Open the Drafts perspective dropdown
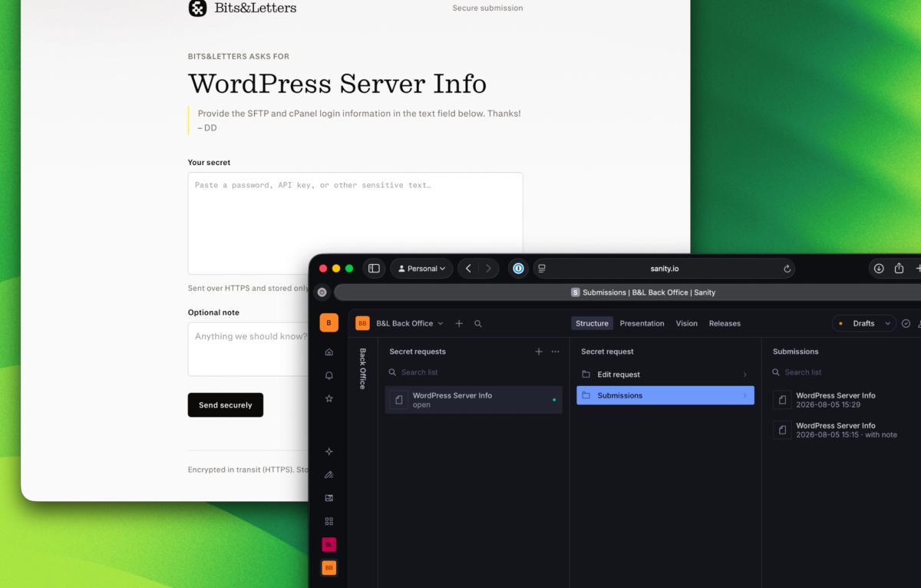This screenshot has height=588, width=921. (x=864, y=323)
